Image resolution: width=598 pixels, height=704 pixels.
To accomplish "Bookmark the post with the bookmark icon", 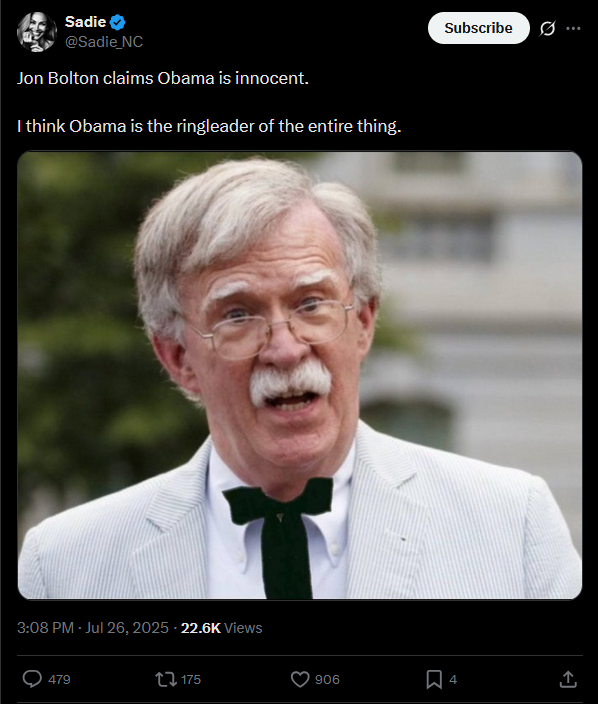I will click(434, 679).
